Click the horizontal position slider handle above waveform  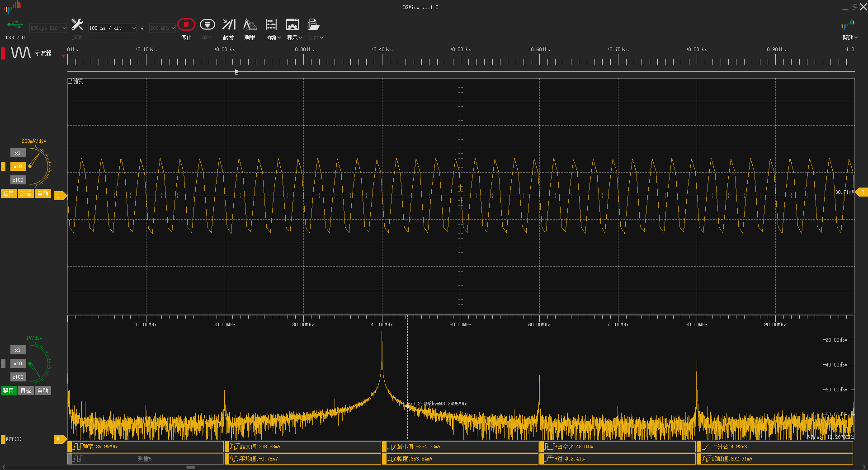coord(236,71)
